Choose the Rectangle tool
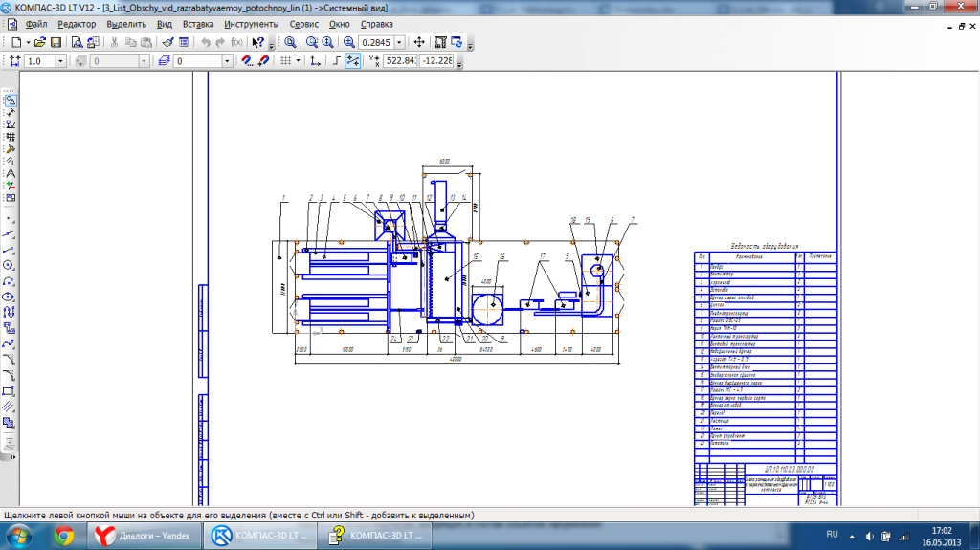This screenshot has height=550, width=980. 9,391
